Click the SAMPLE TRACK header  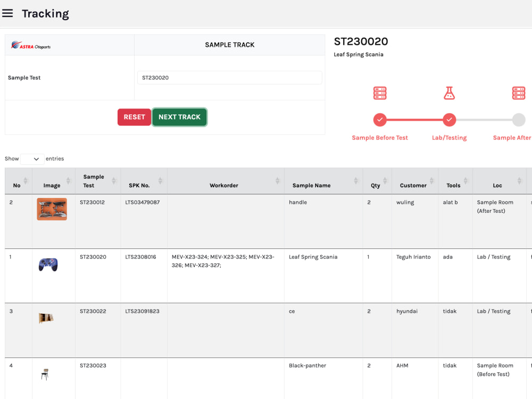230,45
